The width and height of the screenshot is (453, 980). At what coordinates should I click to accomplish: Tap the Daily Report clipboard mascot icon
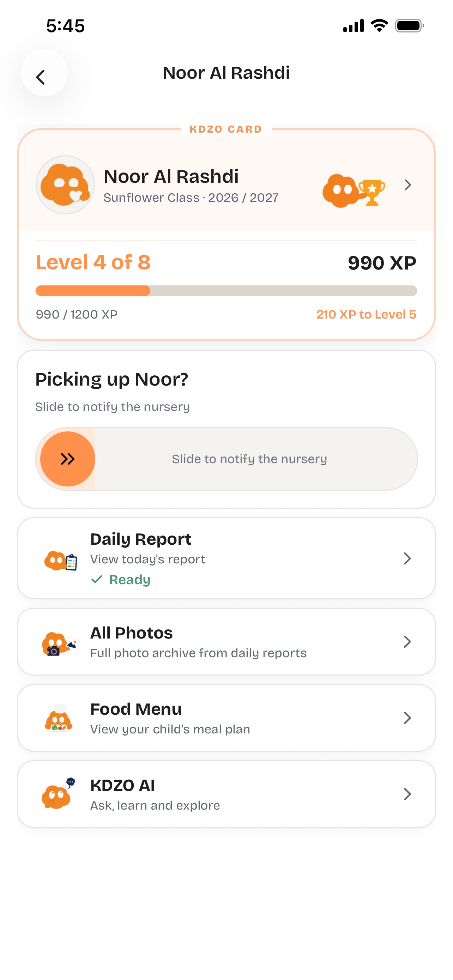click(x=61, y=560)
